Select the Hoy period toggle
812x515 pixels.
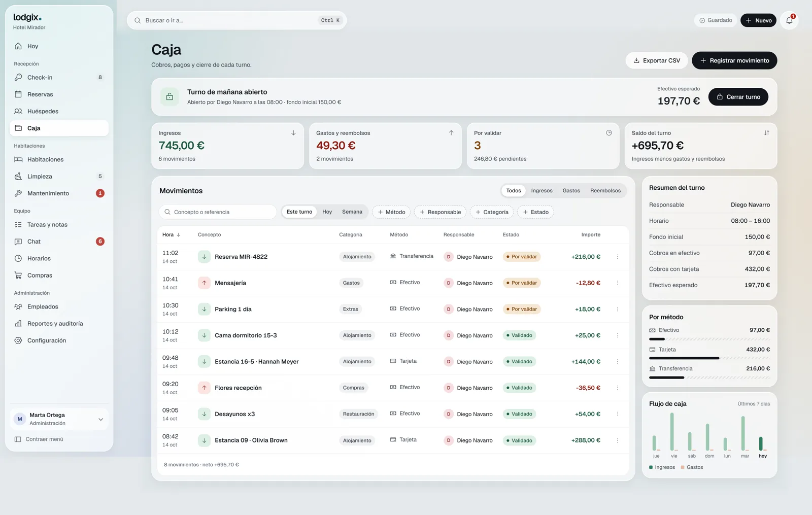[327, 212]
